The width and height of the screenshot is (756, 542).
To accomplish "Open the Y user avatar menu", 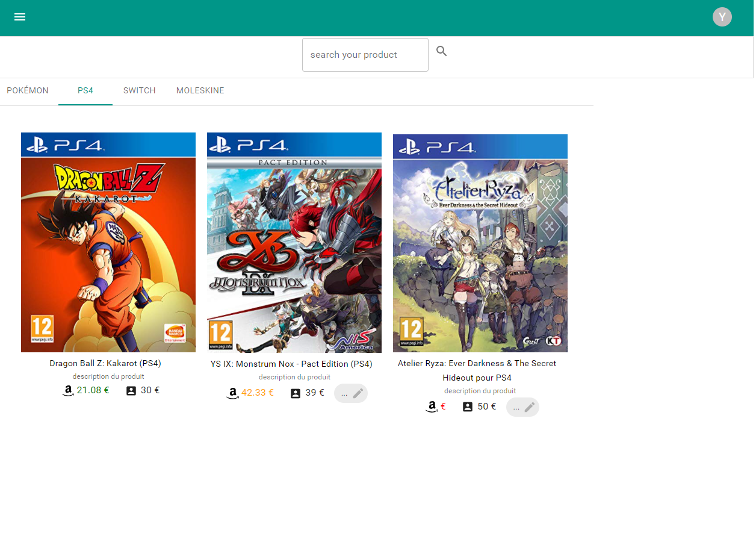I will coord(722,17).
